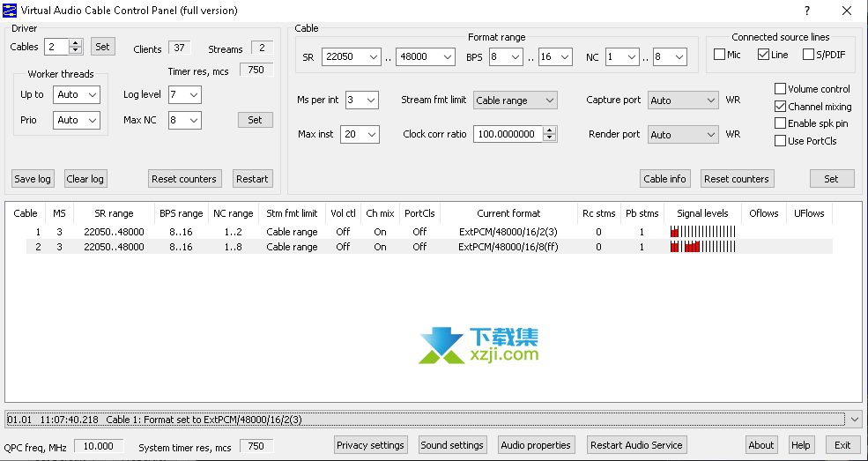Expand the log message dropdown arrow
868x461 pixels.
pos(856,420)
